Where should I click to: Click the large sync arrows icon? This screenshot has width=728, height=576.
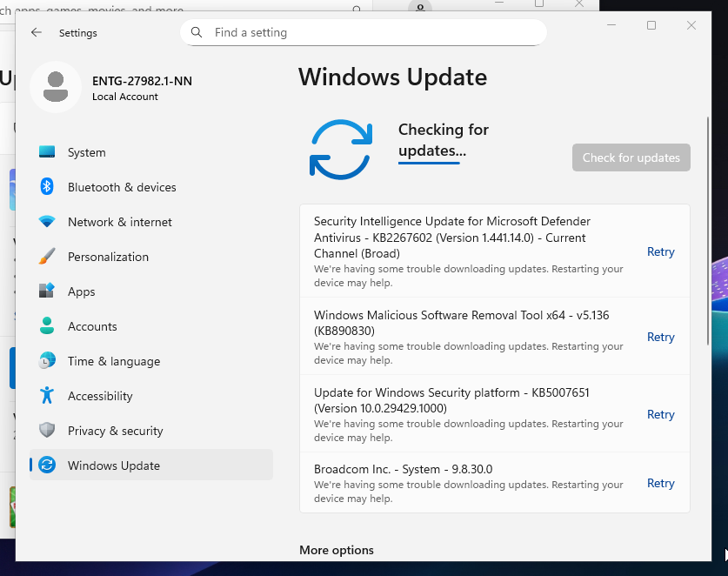(341, 150)
